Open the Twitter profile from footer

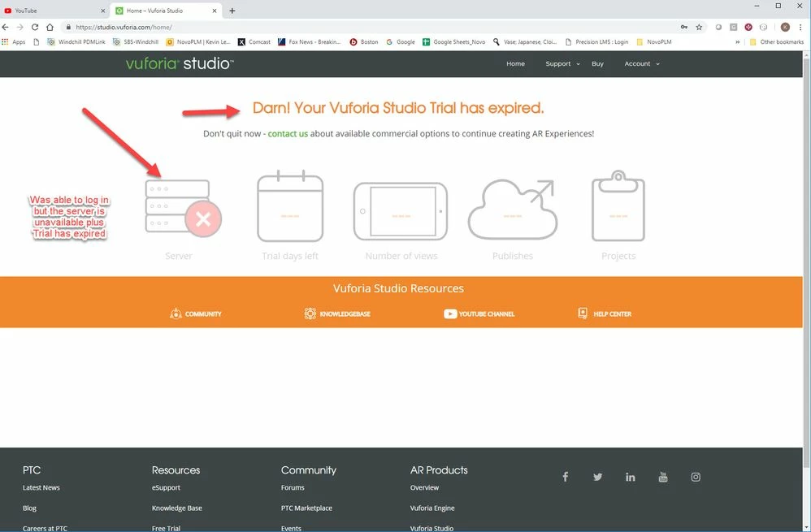click(x=597, y=477)
